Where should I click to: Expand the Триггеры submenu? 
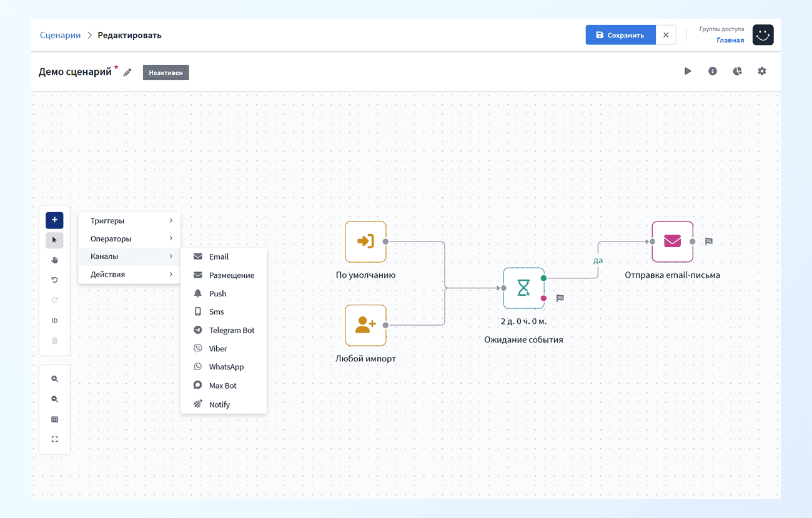click(129, 221)
